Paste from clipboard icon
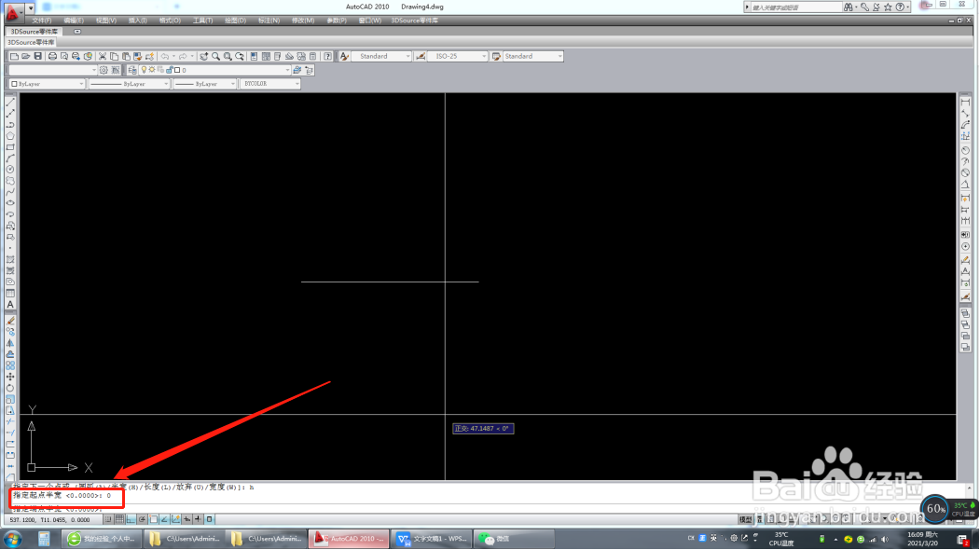The width and height of the screenshot is (980, 550). pyautogui.click(x=126, y=56)
